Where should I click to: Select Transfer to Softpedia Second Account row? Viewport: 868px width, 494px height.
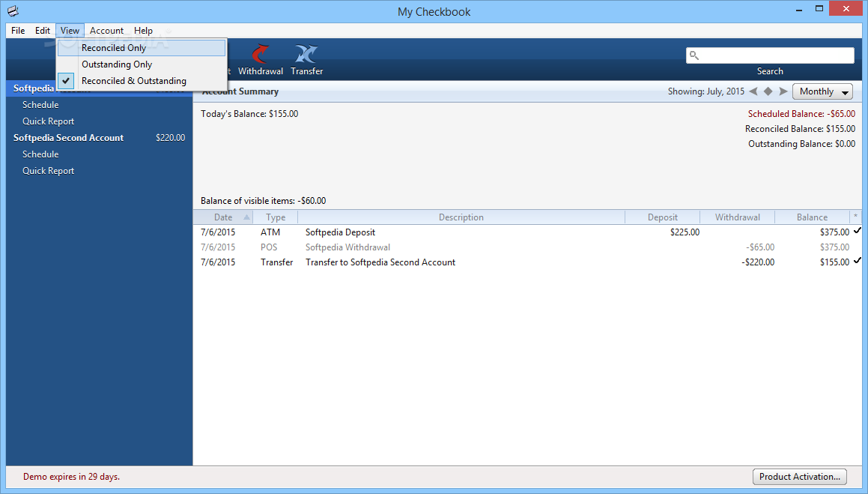point(527,262)
